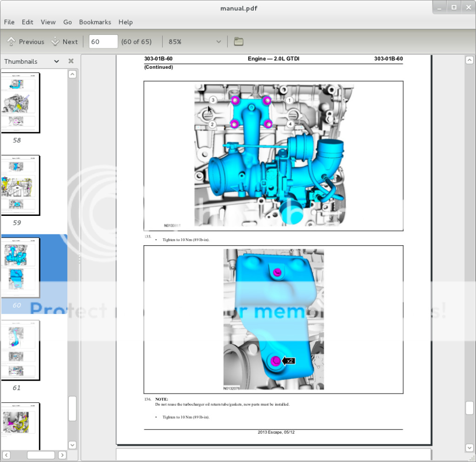Click the Next page navigation icon
Image resolution: width=476 pixels, height=462 pixels.
(55, 41)
